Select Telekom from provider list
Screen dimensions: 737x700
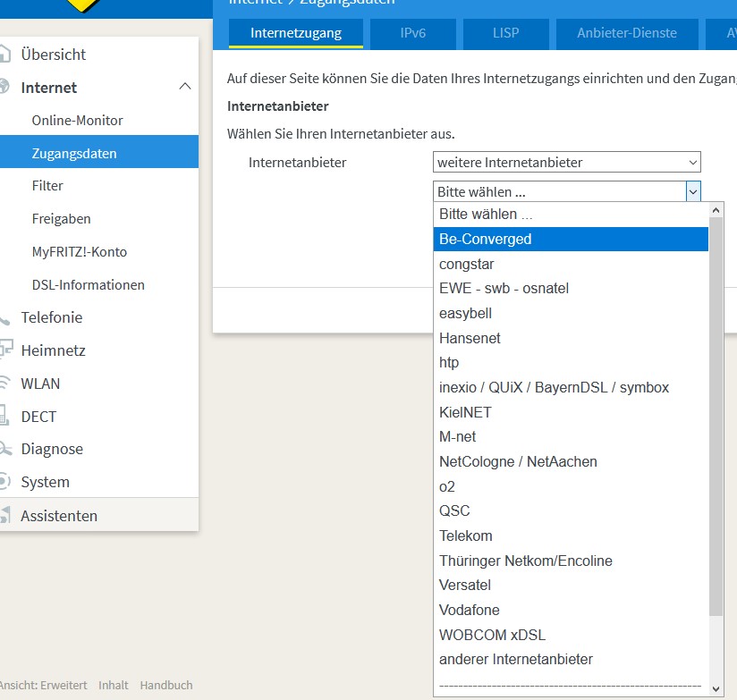click(x=571, y=536)
